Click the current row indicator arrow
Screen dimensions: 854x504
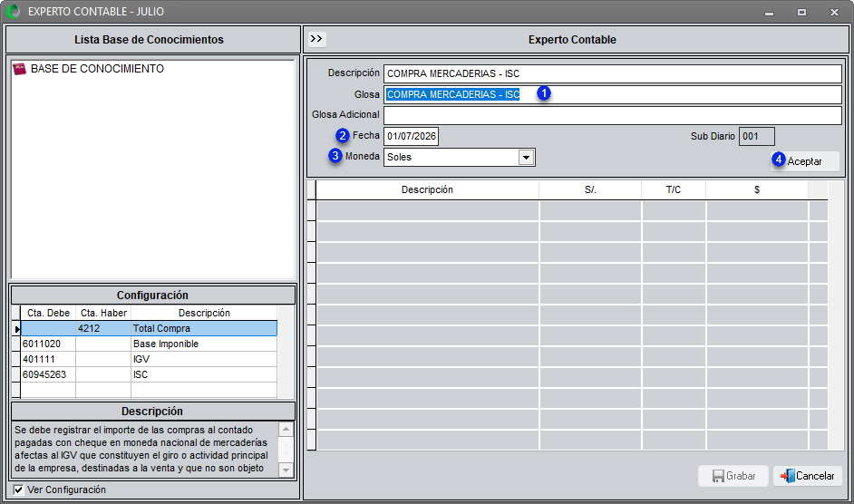(x=17, y=328)
